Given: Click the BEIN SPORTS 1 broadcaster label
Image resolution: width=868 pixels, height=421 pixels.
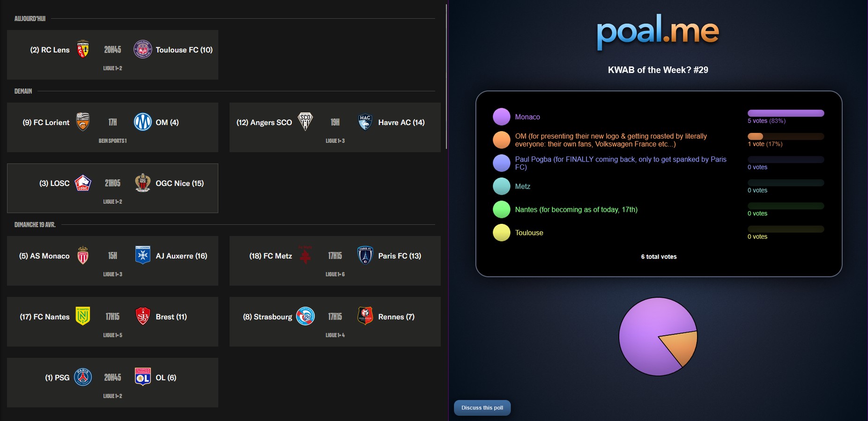Looking at the screenshot, I should coord(112,141).
